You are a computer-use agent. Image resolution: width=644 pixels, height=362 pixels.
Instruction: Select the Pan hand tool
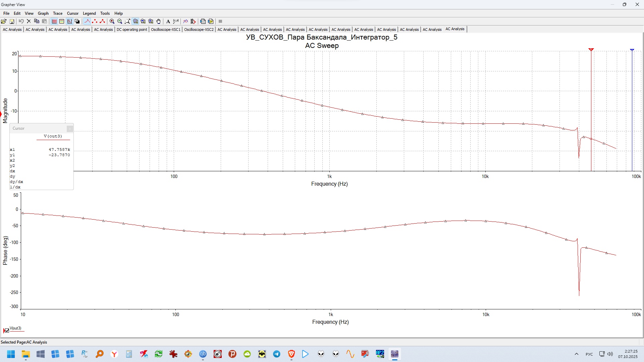point(159,21)
